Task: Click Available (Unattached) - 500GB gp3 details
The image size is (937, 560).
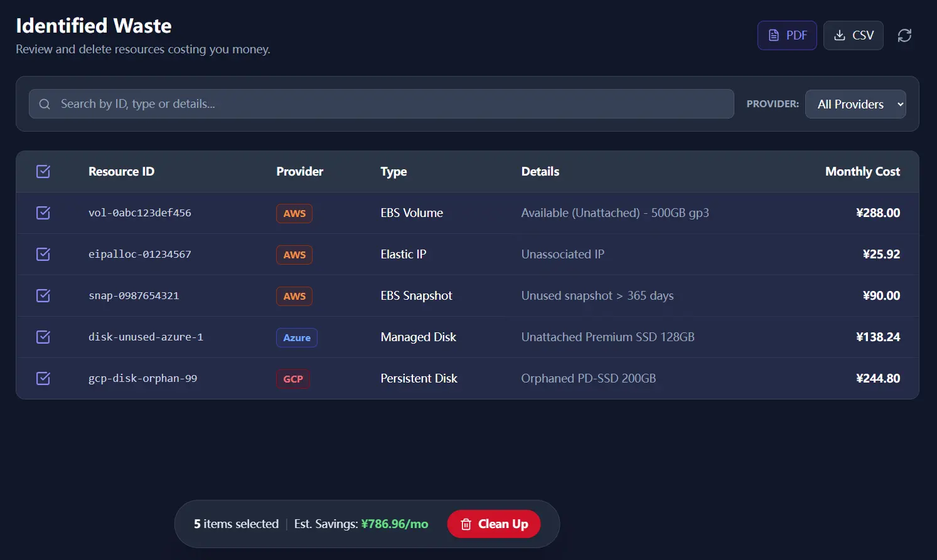Action: tap(615, 213)
